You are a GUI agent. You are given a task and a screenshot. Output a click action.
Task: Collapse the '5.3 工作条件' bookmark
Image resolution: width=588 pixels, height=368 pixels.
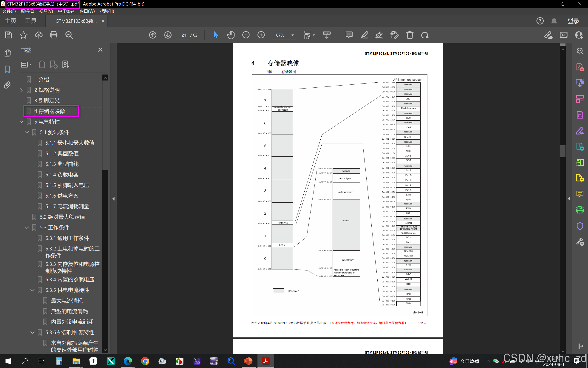(x=27, y=227)
